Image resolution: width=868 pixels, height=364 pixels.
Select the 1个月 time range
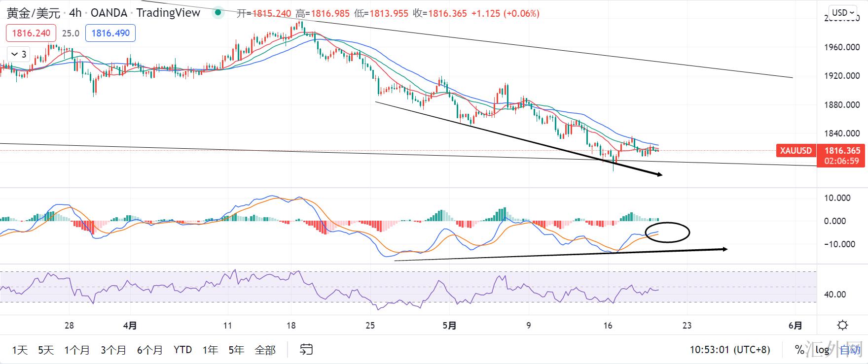pyautogui.click(x=77, y=350)
